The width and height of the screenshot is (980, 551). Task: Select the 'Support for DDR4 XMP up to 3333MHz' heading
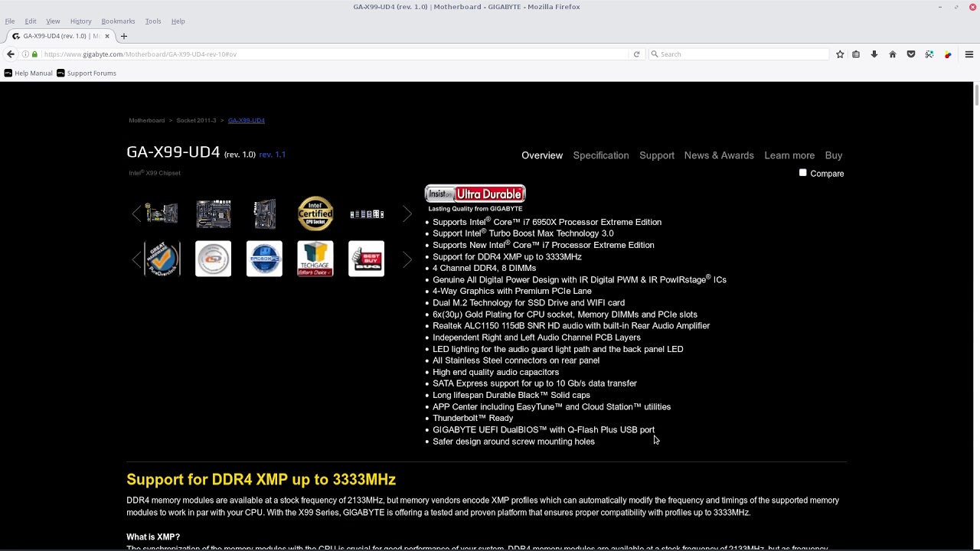261,480
